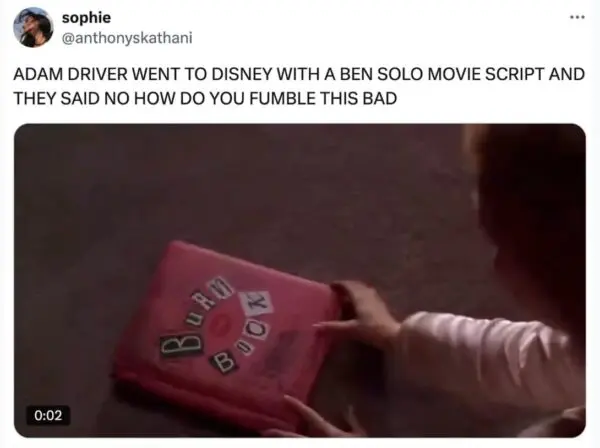The height and width of the screenshot is (448, 600).
Task: Click the cutout letters spelling BOOK
Action: 242,331
